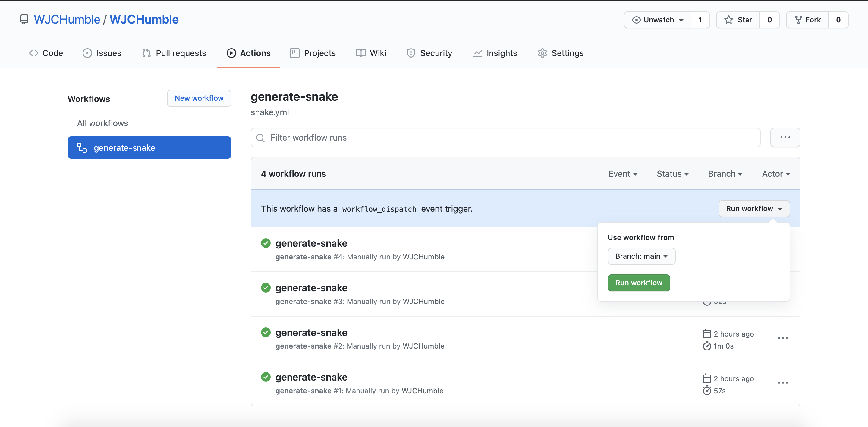Screen dimensions: 868x427
Task: Click calendar icon for run #1
Action: coord(707,378)
